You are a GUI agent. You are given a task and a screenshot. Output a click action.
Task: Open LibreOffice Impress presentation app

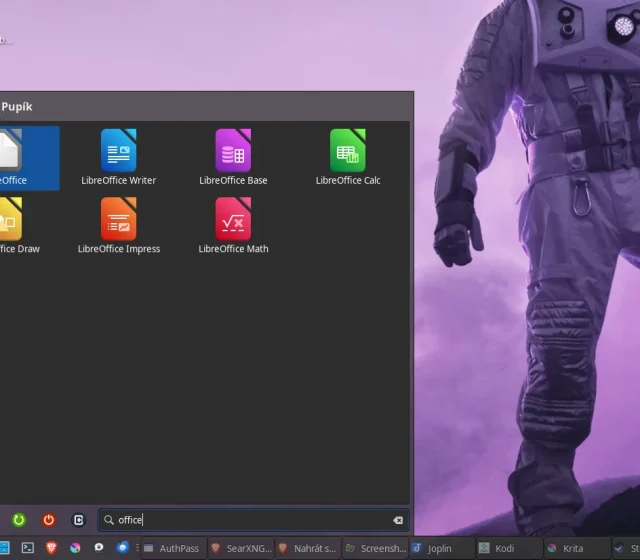(118, 226)
